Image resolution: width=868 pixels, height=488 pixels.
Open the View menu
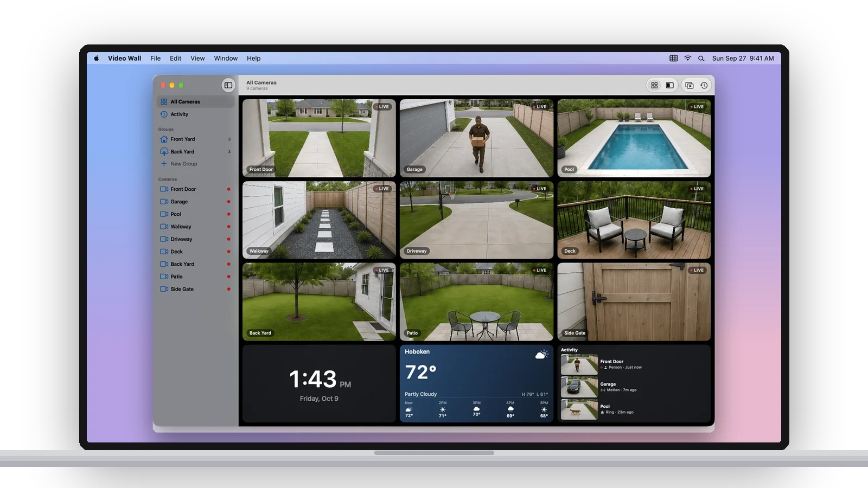pyautogui.click(x=197, y=58)
